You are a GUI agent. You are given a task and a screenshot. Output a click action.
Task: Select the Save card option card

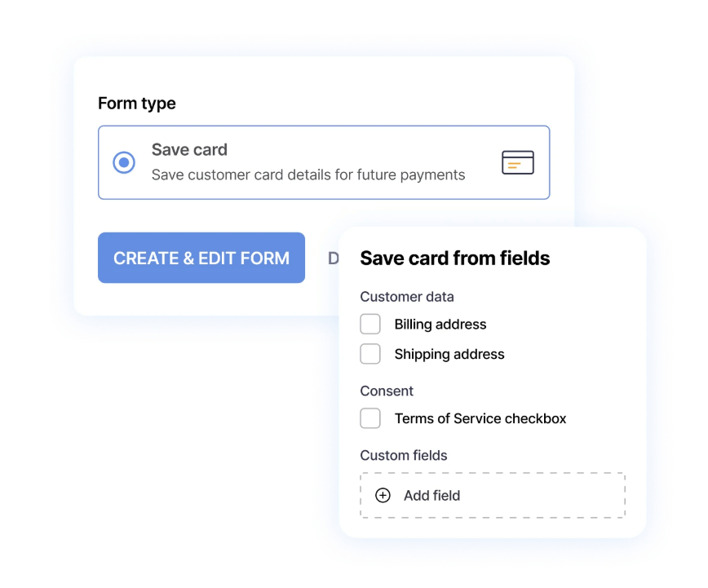[324, 162]
